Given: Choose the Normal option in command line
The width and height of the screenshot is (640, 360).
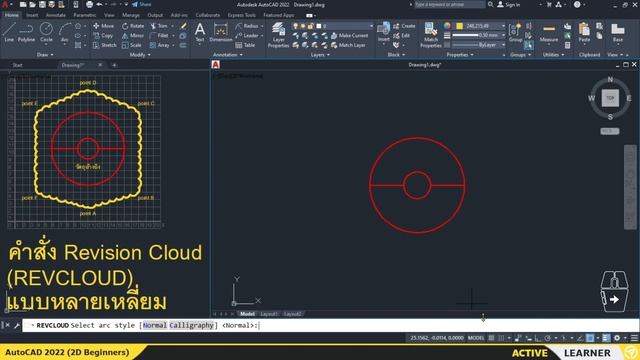Looking at the screenshot, I should [x=155, y=325].
